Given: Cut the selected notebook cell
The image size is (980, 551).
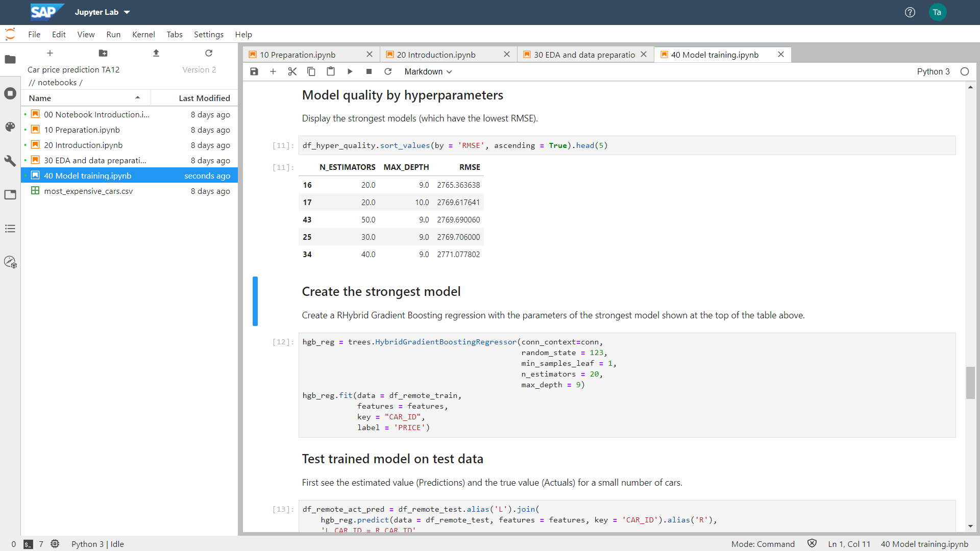Looking at the screenshot, I should pos(292,71).
